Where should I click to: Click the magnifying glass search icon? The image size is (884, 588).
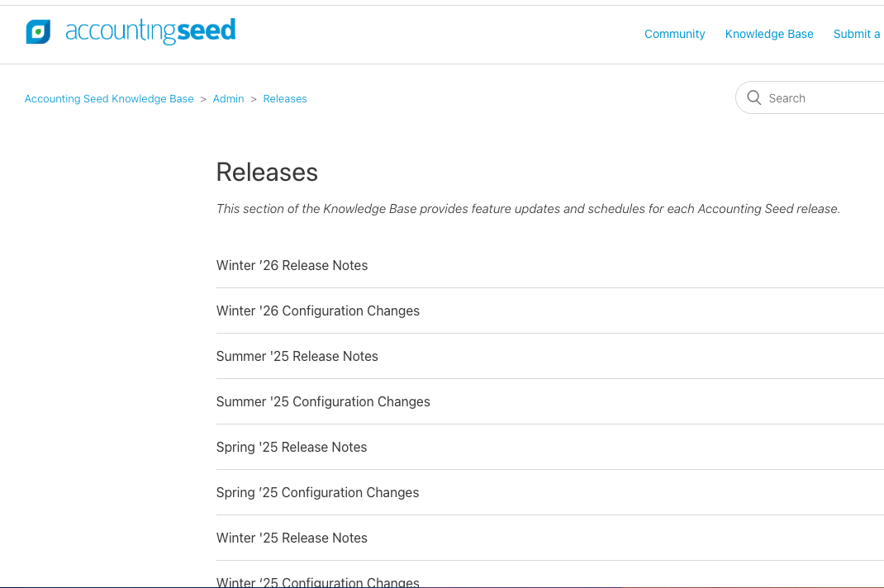753,97
